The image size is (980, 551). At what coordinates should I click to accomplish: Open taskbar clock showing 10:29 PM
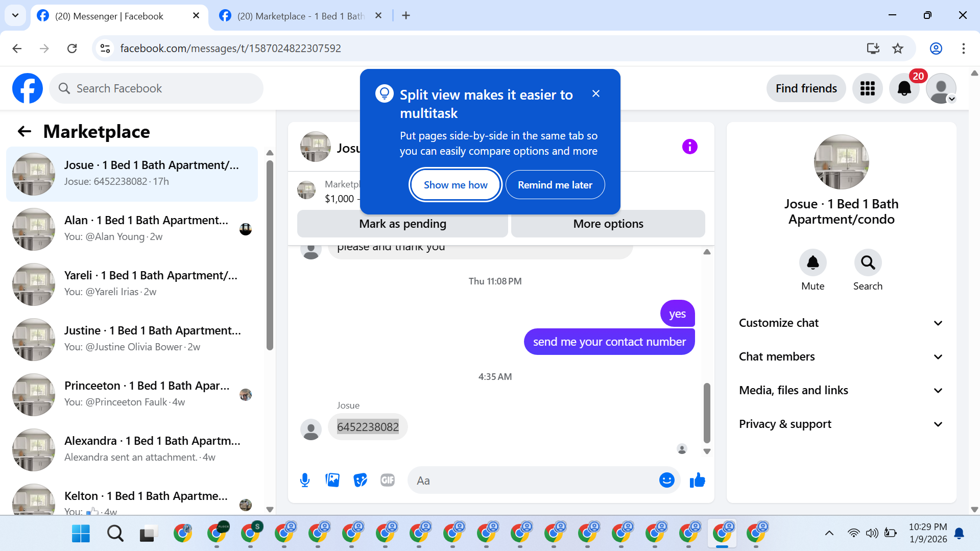pos(928,533)
